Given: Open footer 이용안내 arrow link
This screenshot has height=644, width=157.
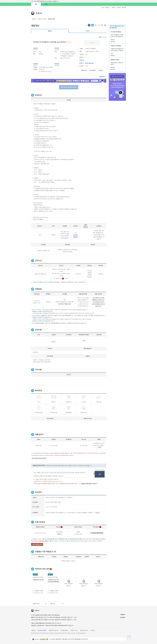Looking at the screenshot, I should click(123, 614).
